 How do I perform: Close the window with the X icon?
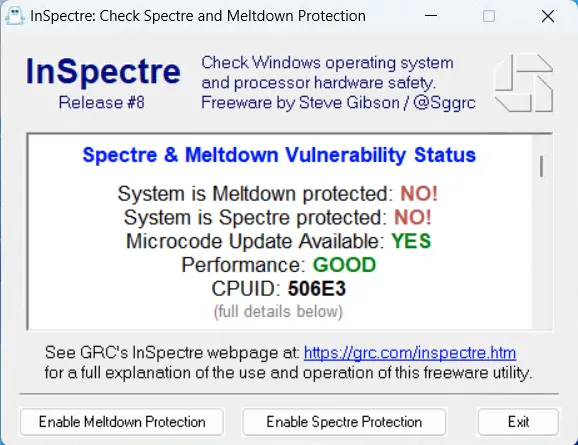click(548, 16)
